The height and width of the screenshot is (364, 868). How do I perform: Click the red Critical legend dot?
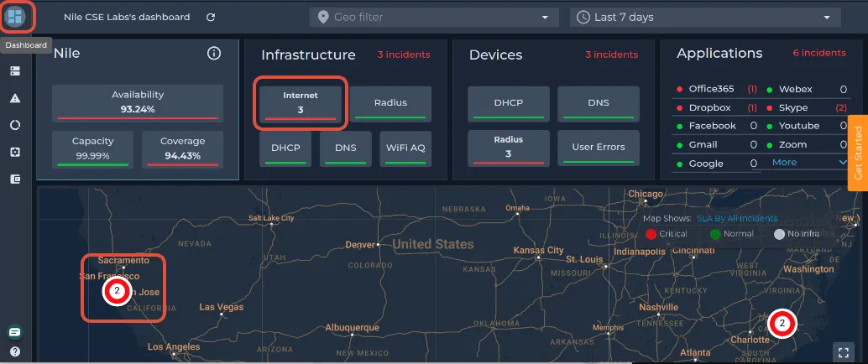pyautogui.click(x=651, y=234)
